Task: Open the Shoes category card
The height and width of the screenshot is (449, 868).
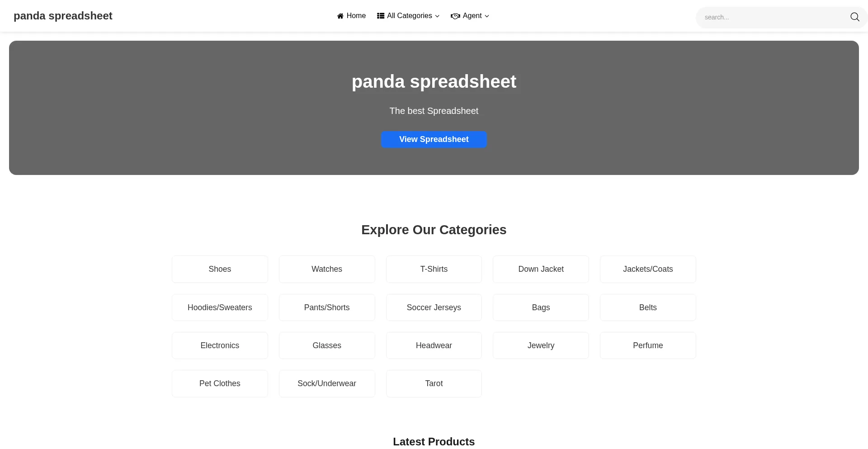Action: tap(219, 269)
